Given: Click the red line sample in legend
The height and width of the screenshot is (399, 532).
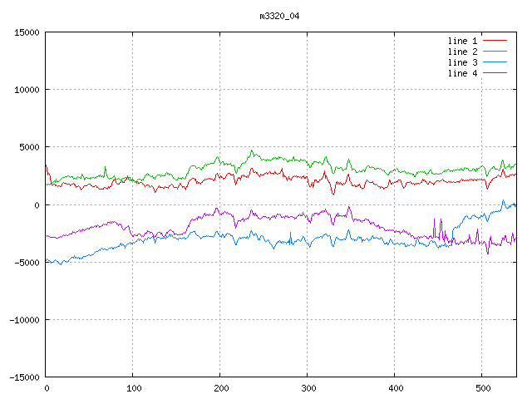Looking at the screenshot, I should click(x=495, y=41).
